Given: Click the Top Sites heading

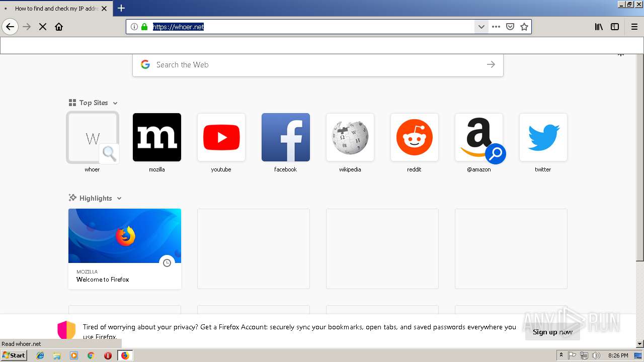Looking at the screenshot, I should (94, 103).
